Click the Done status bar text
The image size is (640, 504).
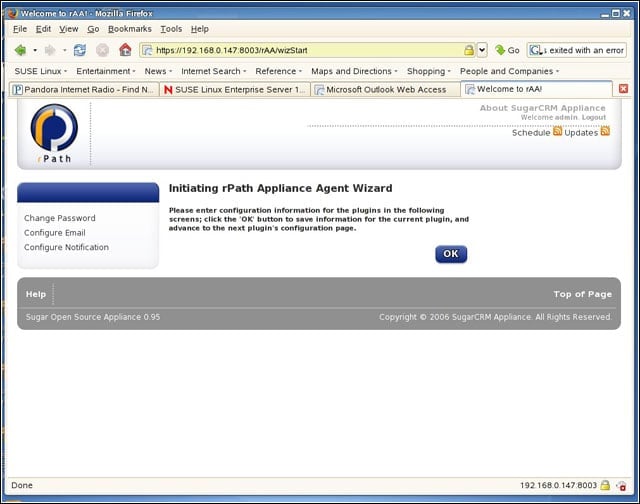(x=22, y=485)
